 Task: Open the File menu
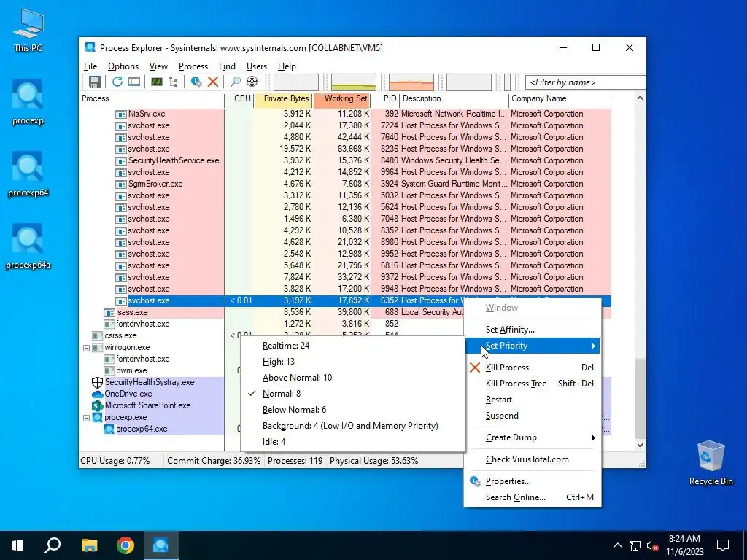click(x=90, y=66)
